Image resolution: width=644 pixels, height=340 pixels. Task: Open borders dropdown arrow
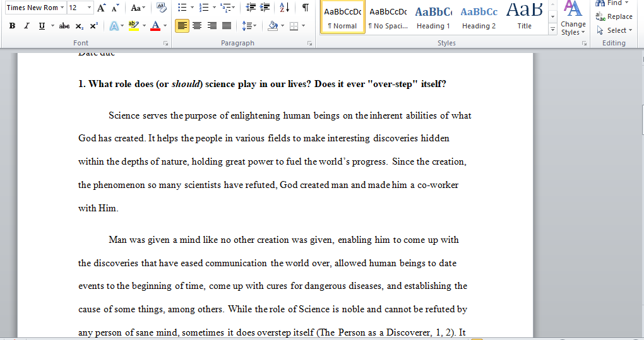[x=304, y=26]
